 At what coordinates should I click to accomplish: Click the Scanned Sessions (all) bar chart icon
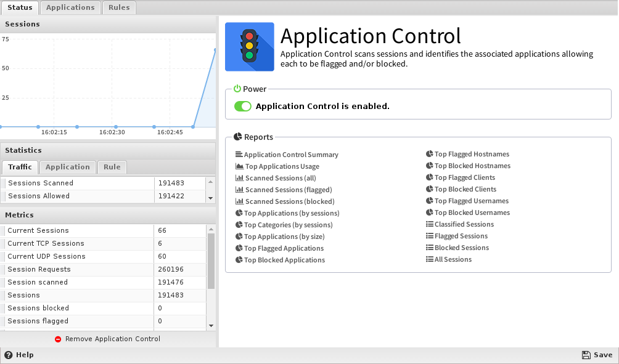[x=239, y=178]
